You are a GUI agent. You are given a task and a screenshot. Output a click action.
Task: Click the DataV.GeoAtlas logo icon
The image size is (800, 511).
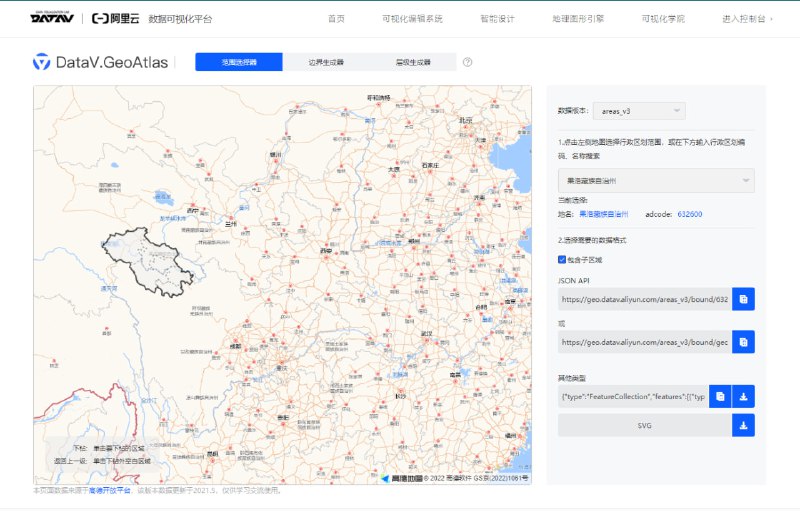(41, 62)
